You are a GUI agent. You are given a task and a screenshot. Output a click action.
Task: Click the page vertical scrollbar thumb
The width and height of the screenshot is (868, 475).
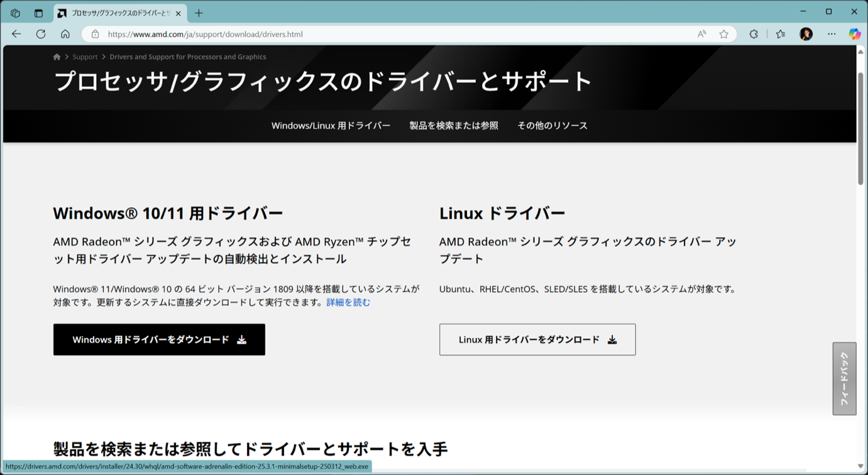860,128
